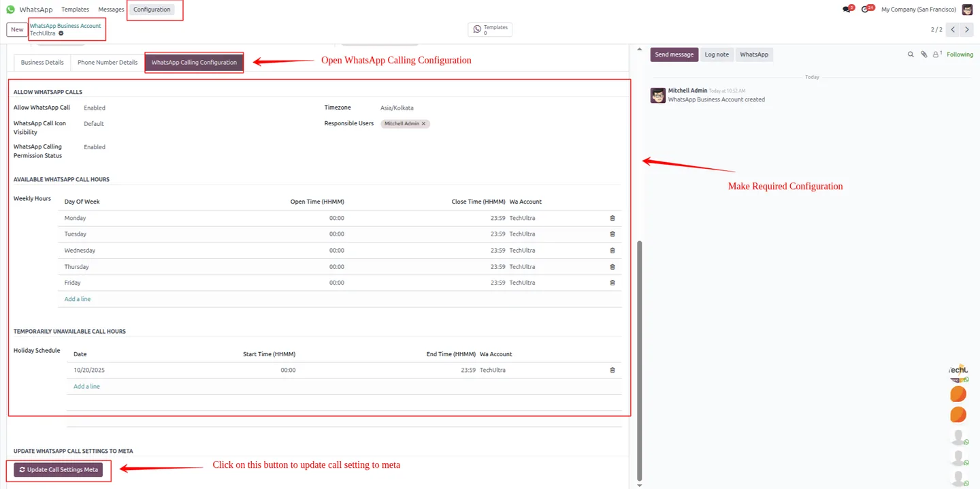Click Mitchell Admin avatar in chatter
The image size is (980, 489).
pos(657,95)
